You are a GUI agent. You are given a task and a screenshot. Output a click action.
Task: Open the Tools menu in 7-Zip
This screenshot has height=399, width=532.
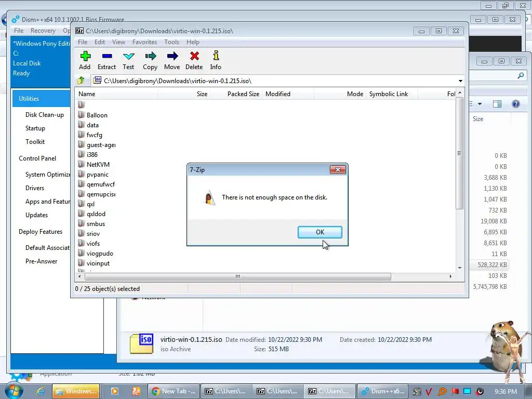point(171,42)
